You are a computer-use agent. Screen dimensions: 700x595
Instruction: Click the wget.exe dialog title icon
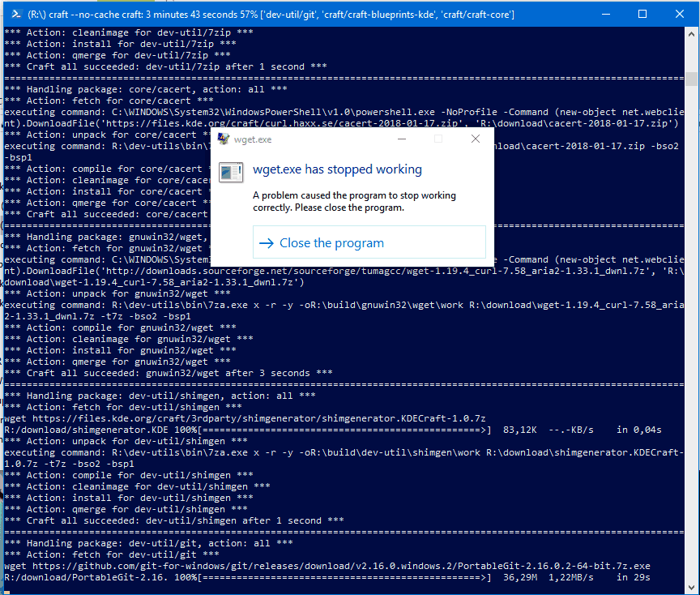(224, 139)
